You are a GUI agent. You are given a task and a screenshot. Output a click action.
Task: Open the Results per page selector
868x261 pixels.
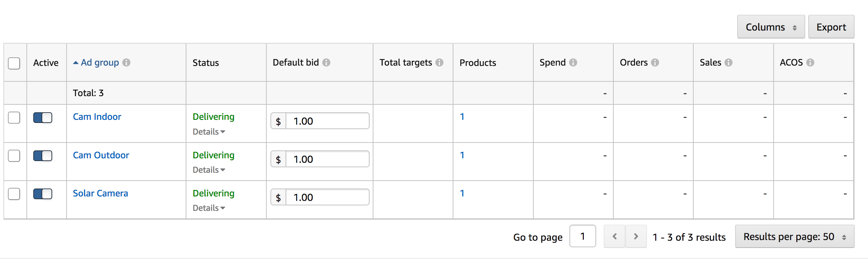tap(795, 237)
